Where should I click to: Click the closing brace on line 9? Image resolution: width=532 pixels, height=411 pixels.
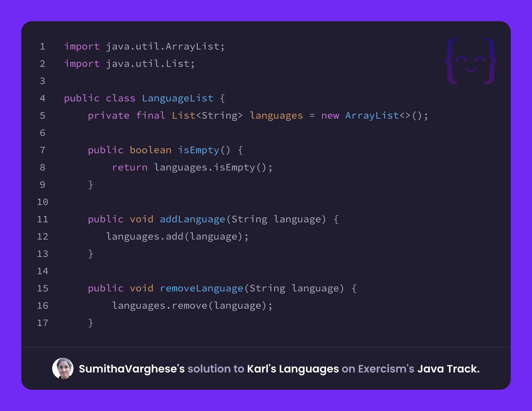(x=91, y=185)
